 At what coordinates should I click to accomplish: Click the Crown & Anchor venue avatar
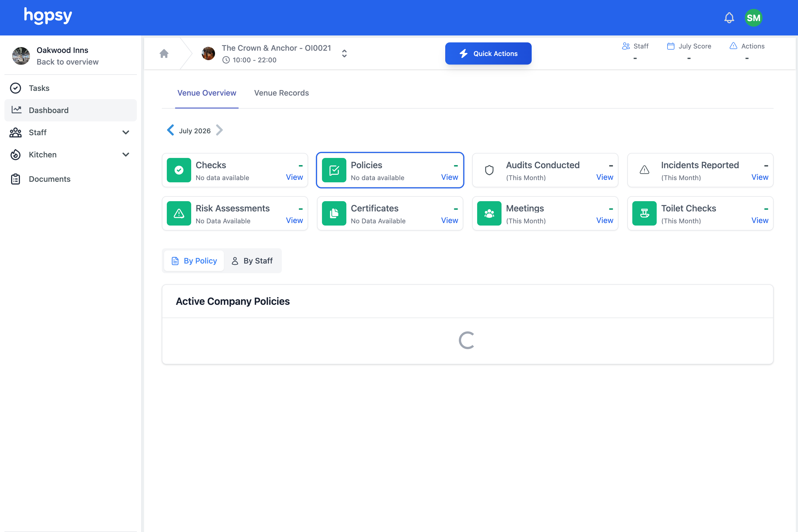[208, 53]
